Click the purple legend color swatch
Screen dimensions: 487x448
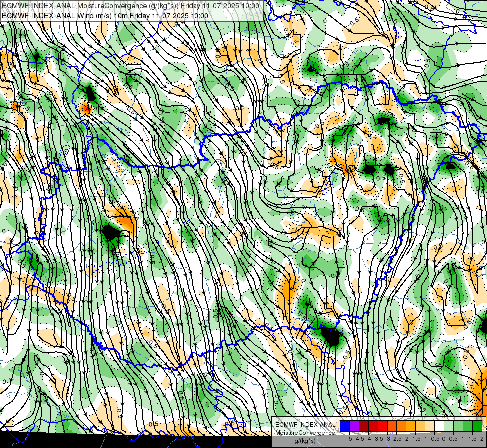click(x=354, y=426)
